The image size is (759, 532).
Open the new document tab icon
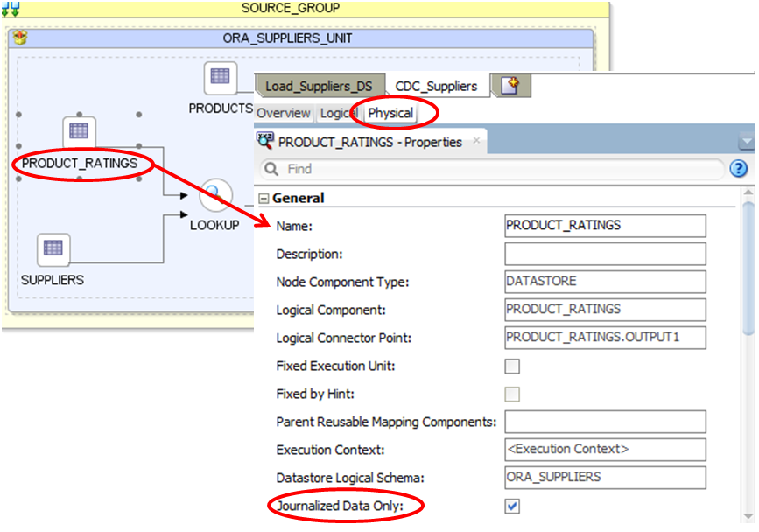click(510, 86)
